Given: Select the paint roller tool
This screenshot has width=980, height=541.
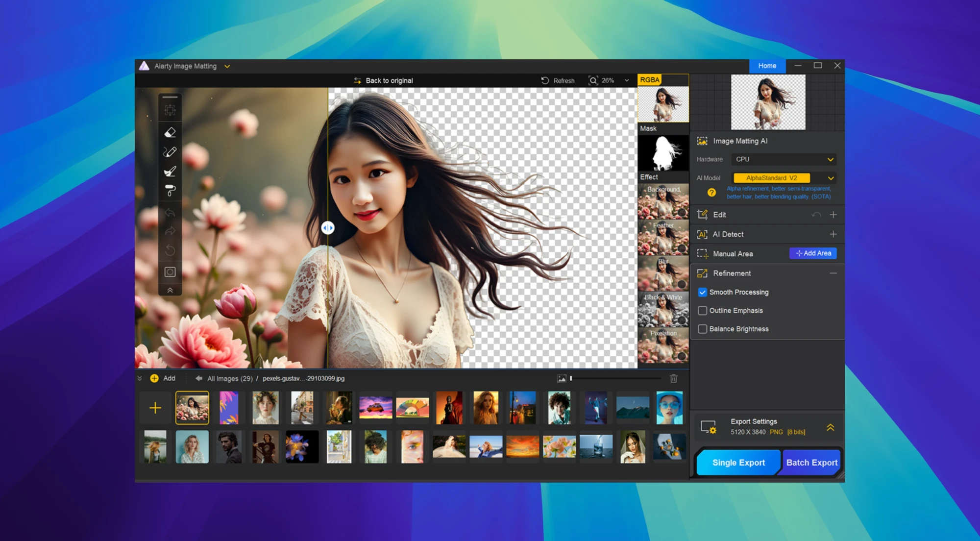Looking at the screenshot, I should point(170,191).
